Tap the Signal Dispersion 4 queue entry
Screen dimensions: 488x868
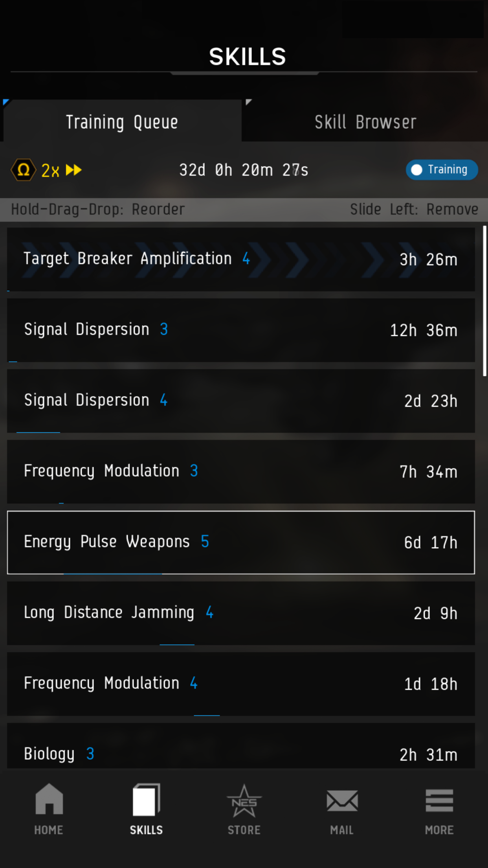pos(240,401)
